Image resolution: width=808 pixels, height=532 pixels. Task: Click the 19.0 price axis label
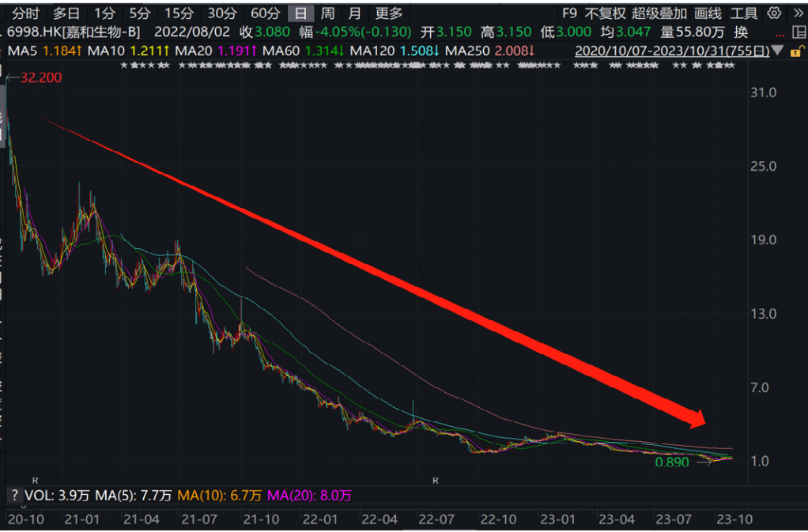tap(764, 240)
